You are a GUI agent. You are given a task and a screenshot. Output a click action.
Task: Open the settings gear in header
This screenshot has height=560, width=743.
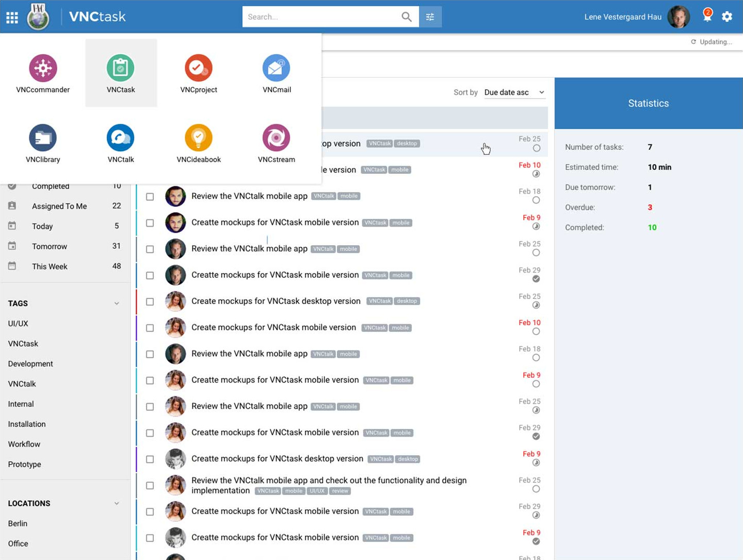[x=727, y=17]
